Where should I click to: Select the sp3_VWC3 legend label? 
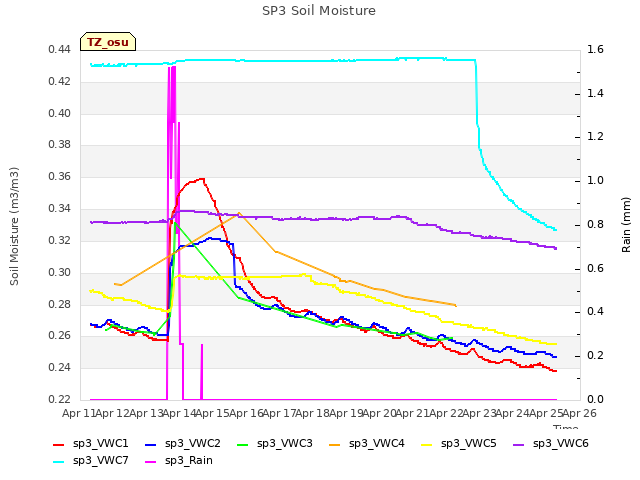pyautogui.click(x=284, y=444)
